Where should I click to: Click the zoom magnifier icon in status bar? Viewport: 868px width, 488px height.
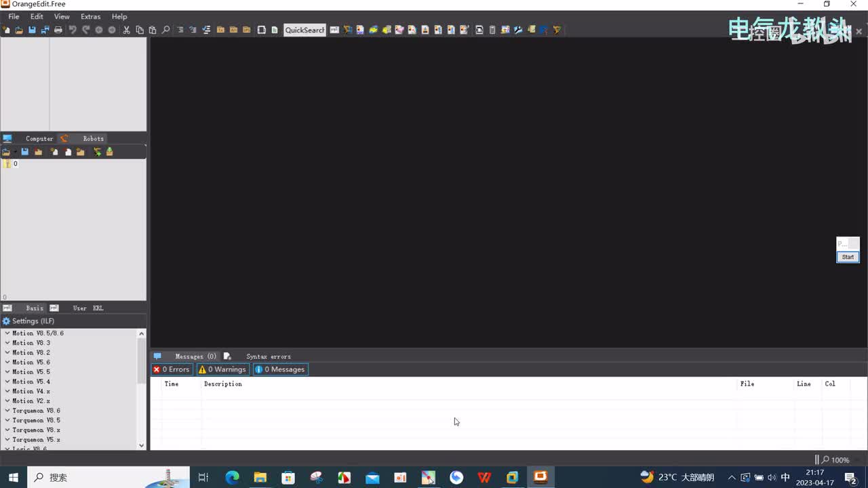click(825, 460)
